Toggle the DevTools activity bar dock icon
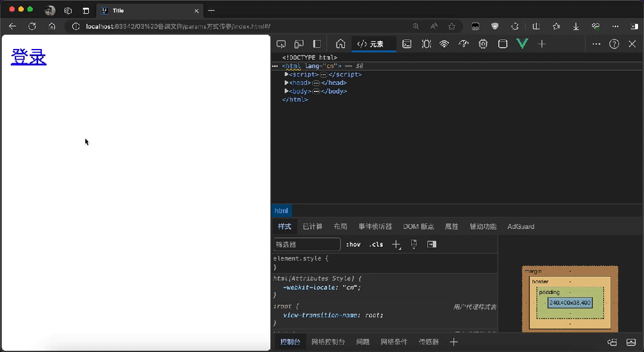Screen dimensions: 644x352 click(317, 44)
